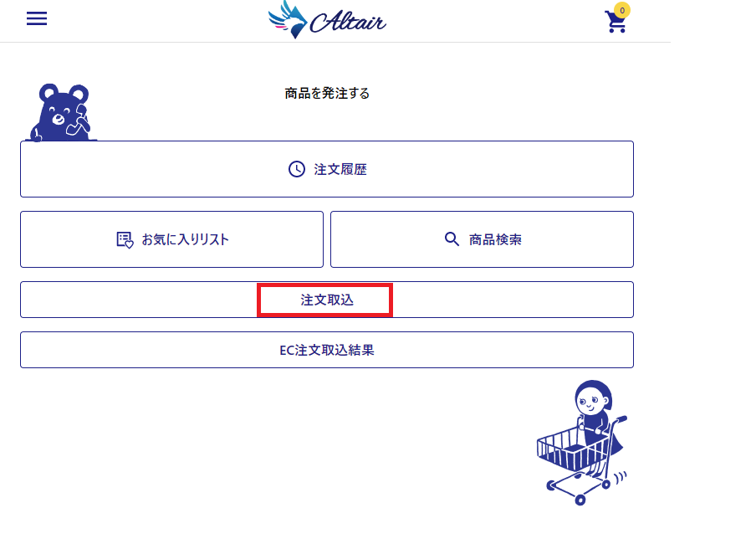Click left empty area of 注文取込 button
The height and width of the screenshot is (554, 756).
click(x=138, y=300)
